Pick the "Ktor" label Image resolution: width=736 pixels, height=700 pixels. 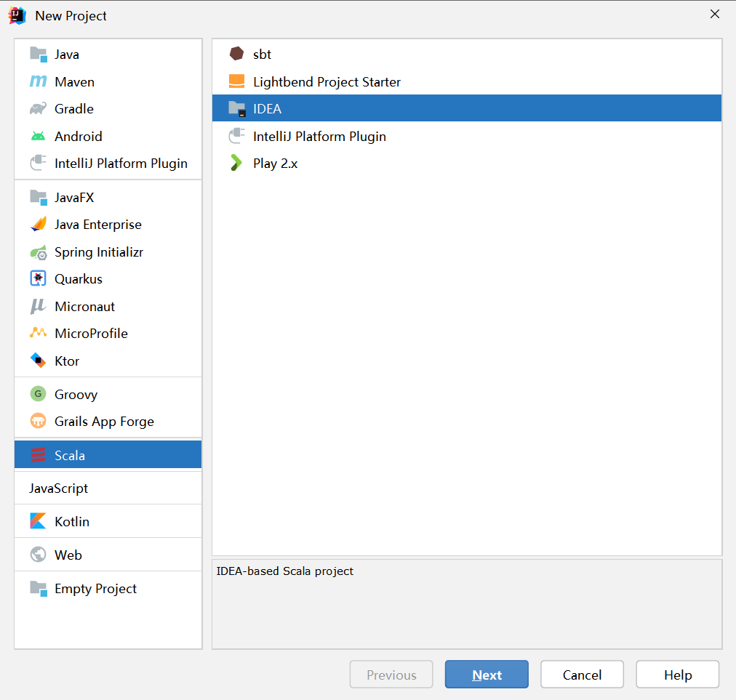pos(67,361)
